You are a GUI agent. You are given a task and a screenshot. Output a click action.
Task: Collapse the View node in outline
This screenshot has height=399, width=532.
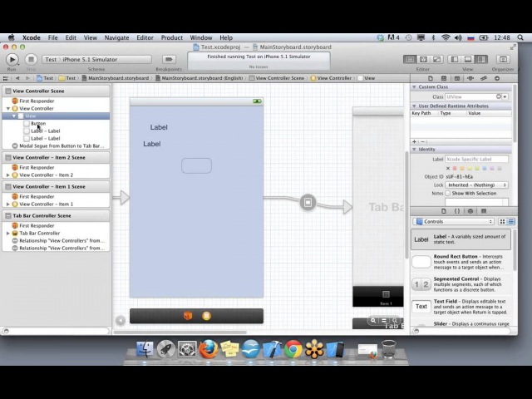pos(14,116)
